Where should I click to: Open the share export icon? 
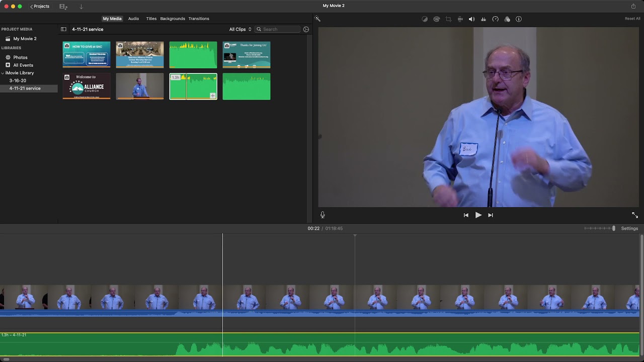point(633,6)
